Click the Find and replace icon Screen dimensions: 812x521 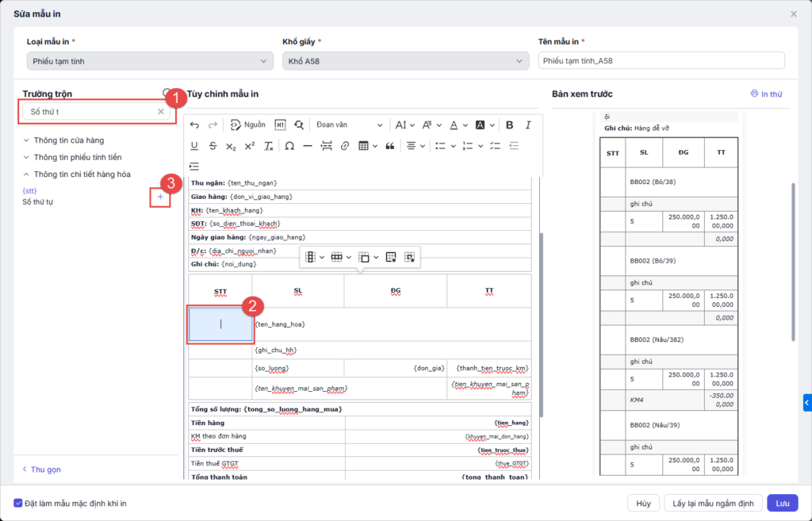click(x=299, y=125)
